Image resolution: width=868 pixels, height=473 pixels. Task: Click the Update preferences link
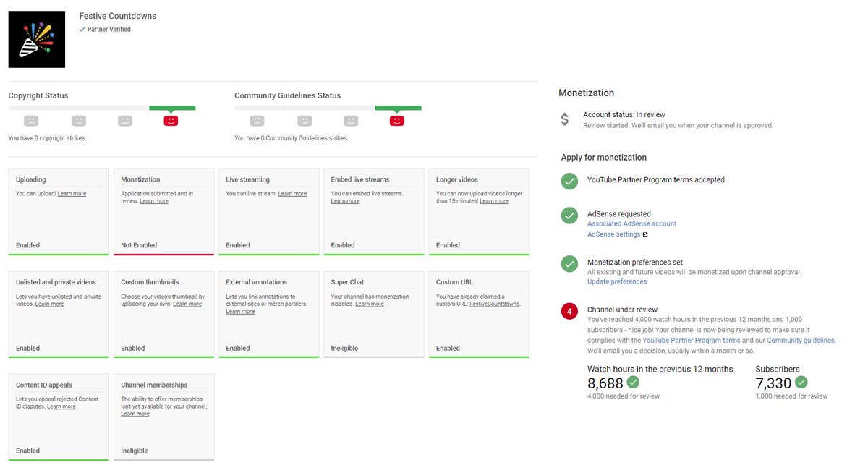point(617,282)
